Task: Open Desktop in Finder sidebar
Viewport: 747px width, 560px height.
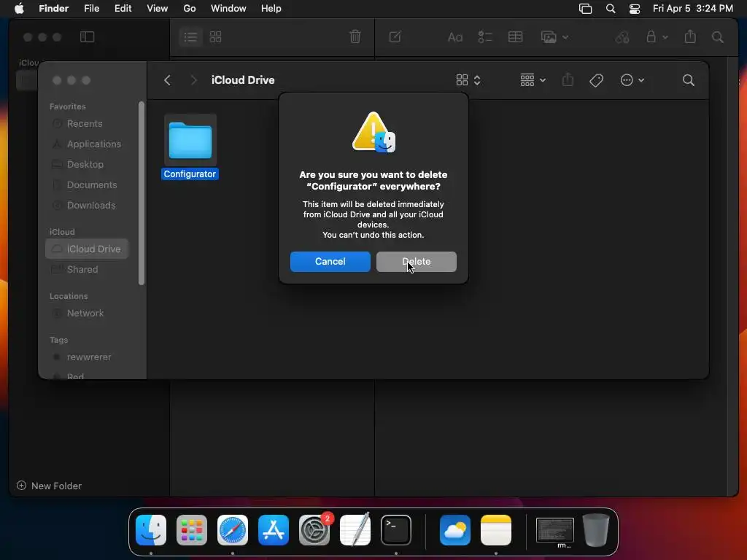Action: [x=85, y=165]
